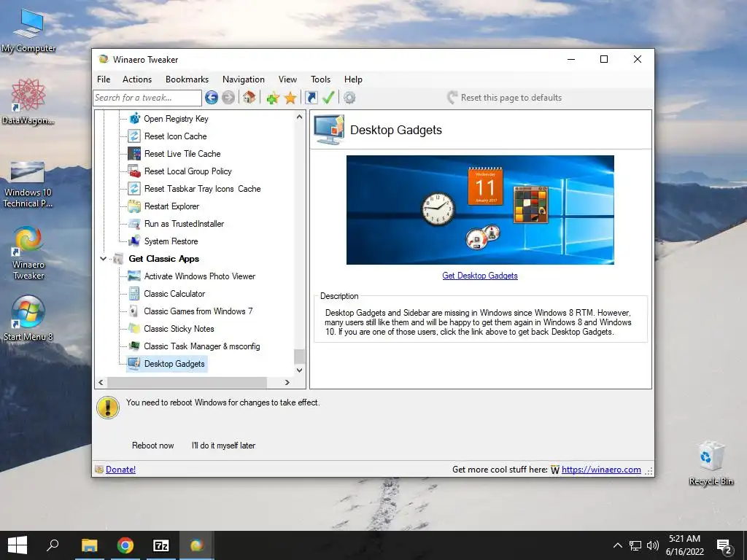Click the network tray icon
This screenshot has width=747, height=560.
635,545
